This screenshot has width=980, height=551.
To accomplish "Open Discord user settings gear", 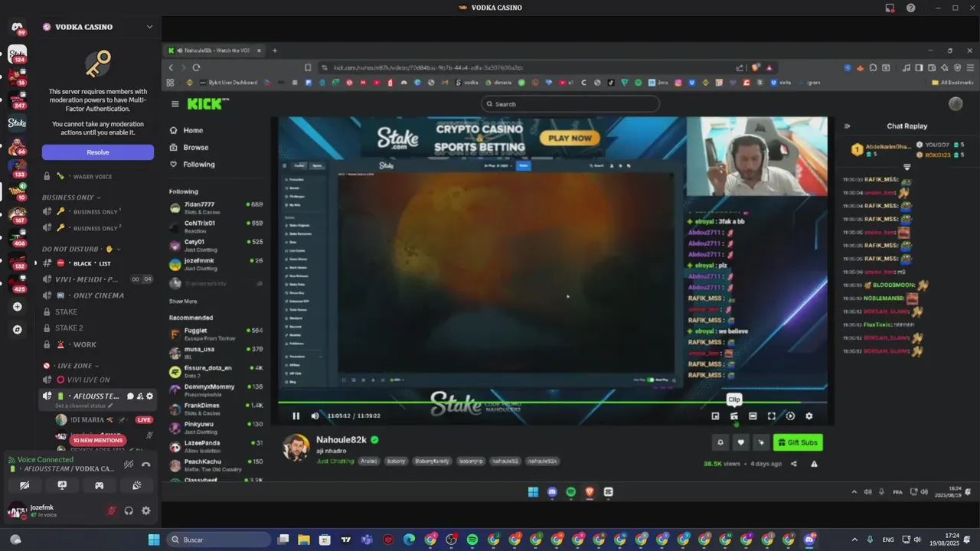I will [x=145, y=510].
